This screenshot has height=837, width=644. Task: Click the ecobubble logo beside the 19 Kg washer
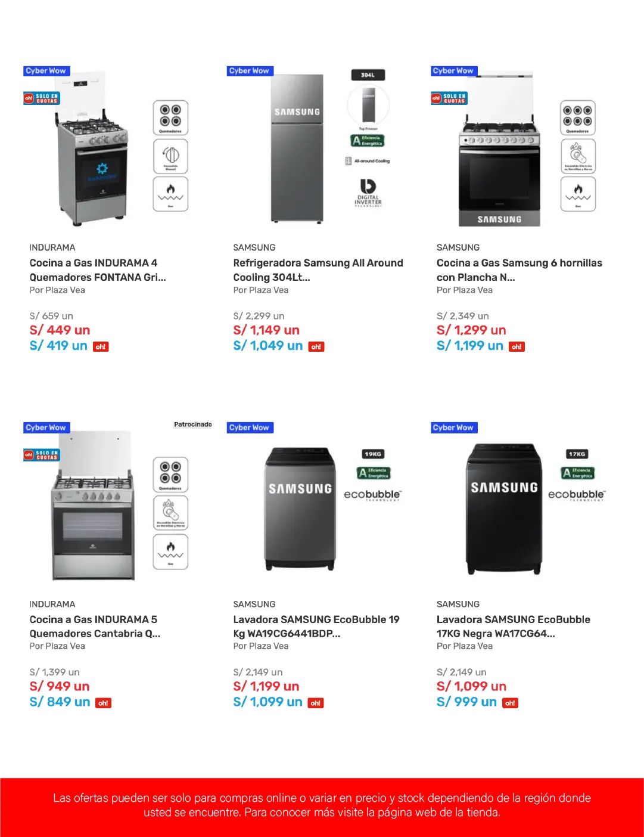373,495
